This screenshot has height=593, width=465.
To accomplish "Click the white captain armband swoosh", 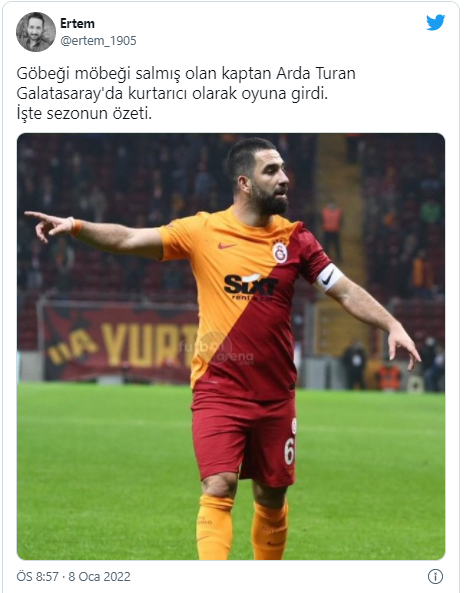I will click(x=328, y=279).
